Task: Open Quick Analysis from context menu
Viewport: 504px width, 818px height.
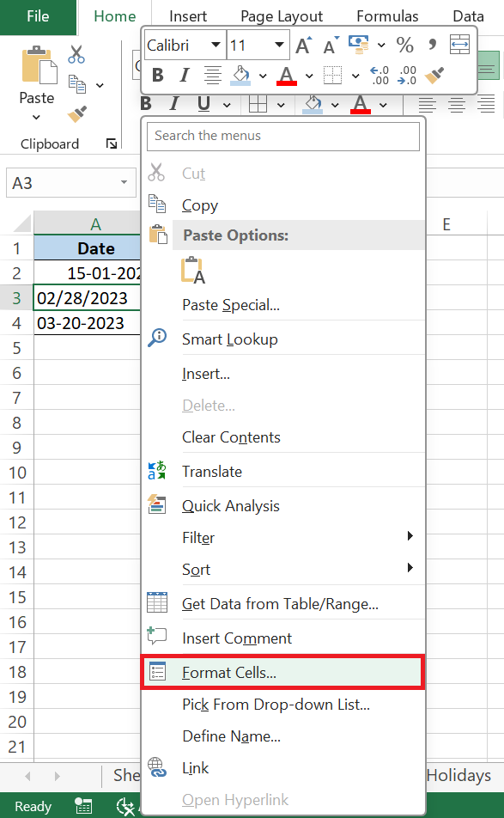Action: pos(283,506)
